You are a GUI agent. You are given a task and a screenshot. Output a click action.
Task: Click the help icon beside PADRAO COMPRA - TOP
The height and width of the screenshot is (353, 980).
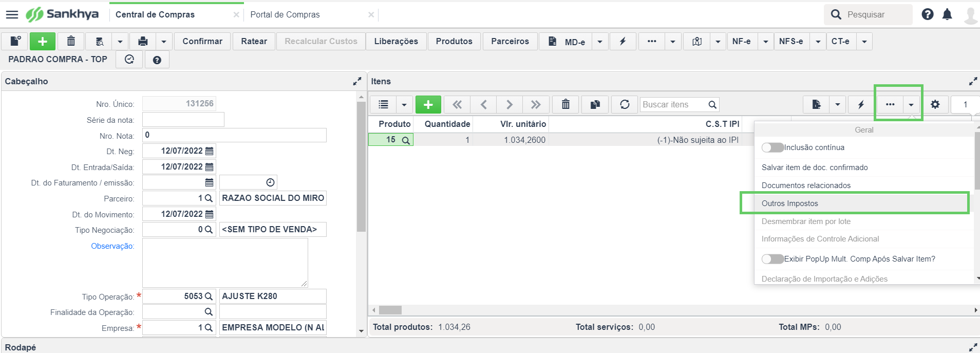point(157,60)
